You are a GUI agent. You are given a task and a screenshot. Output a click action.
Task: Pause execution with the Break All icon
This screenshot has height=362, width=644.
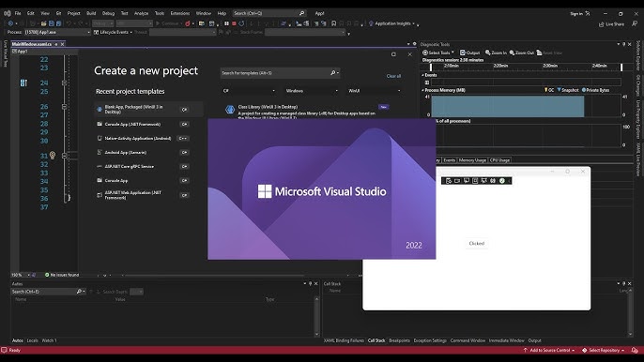[x=226, y=23]
